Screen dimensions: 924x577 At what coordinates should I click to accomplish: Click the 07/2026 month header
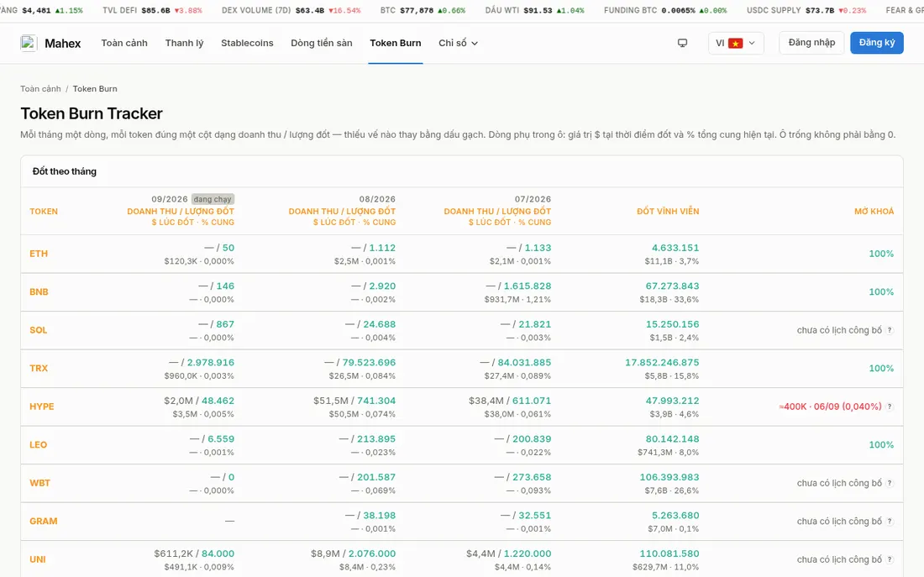point(533,199)
